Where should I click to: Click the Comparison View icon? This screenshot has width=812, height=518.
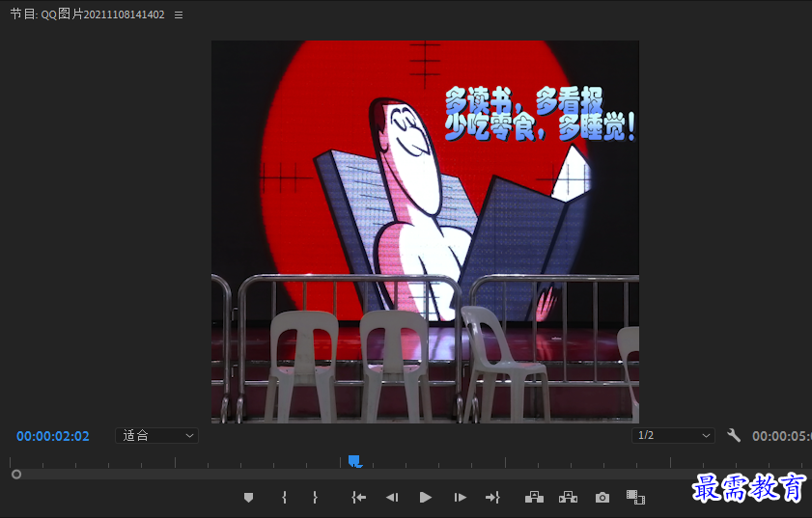point(635,498)
